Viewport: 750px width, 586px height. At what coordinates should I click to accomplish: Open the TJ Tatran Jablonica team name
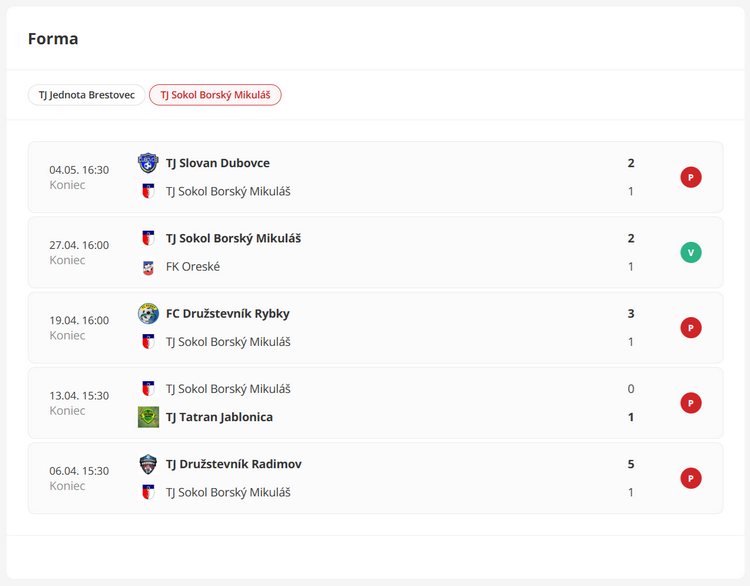[219, 417]
